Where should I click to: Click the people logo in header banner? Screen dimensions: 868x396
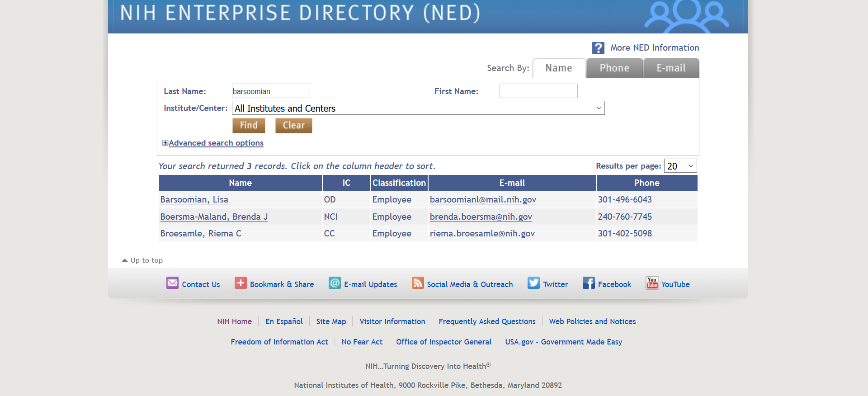(686, 17)
